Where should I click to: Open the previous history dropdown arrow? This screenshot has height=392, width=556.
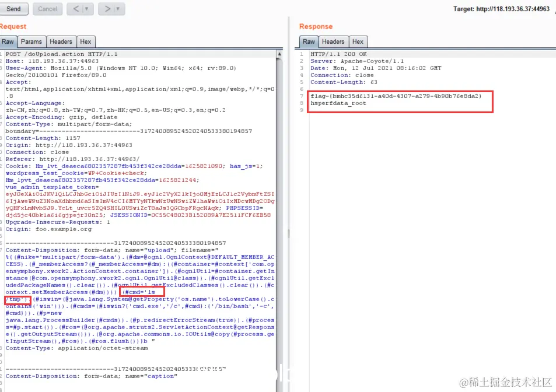[87, 9]
